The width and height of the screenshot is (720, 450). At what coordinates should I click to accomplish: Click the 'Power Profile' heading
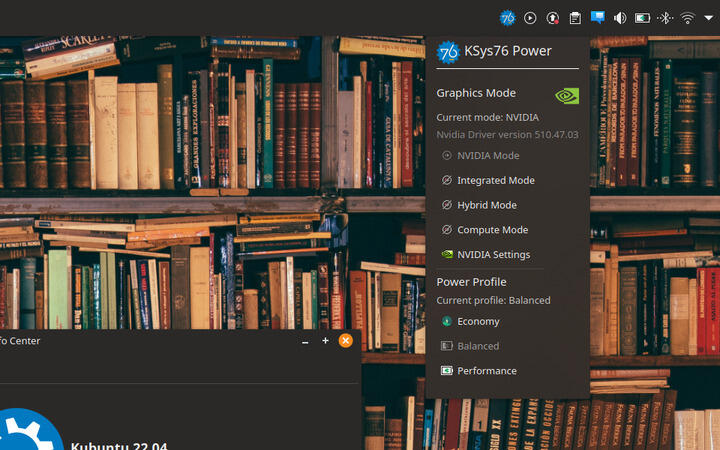point(472,282)
